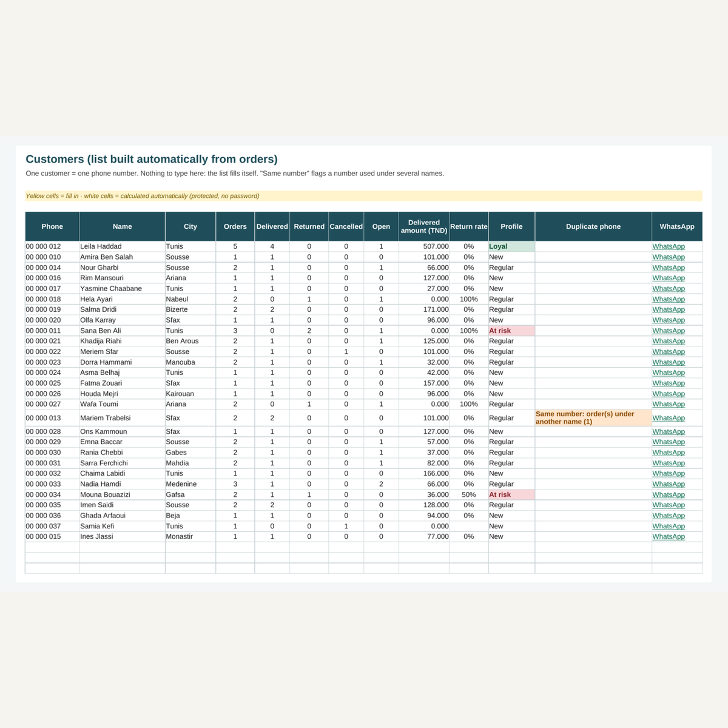Select Wafa Toumi's 100% return rate
This screenshot has height=728, width=728.
pyautogui.click(x=469, y=404)
